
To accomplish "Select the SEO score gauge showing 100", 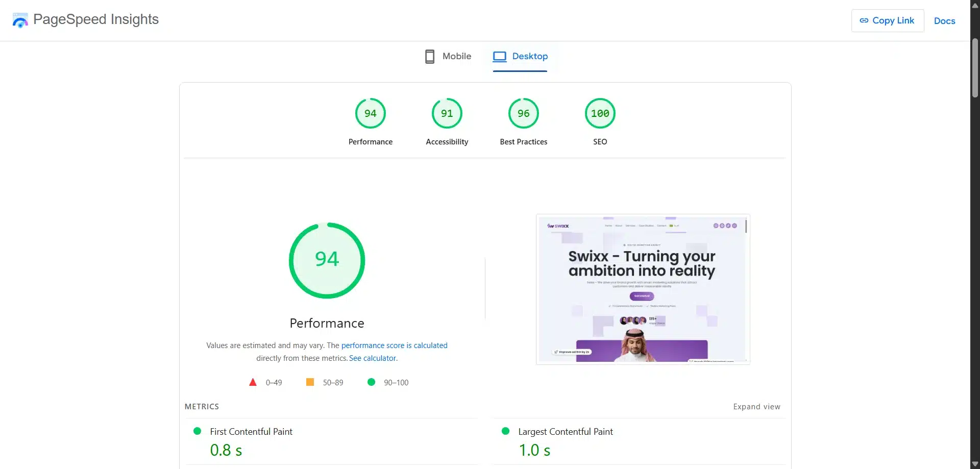I will [600, 113].
